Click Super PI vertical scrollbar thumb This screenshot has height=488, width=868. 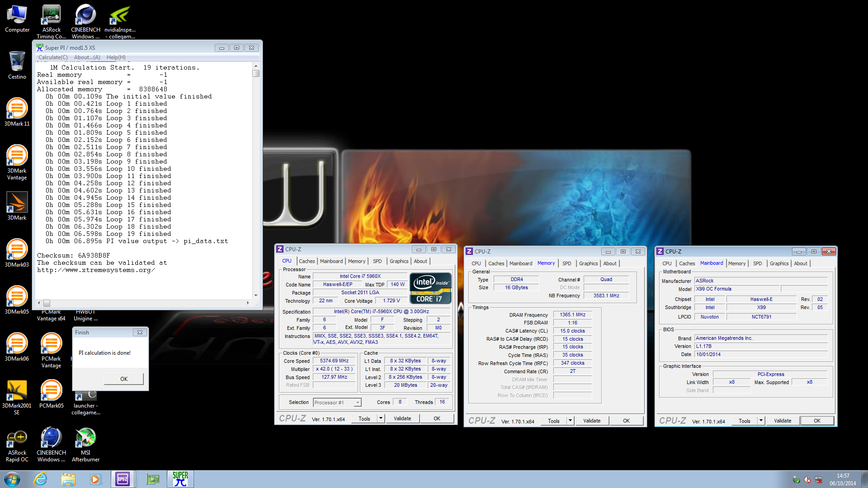(256, 73)
